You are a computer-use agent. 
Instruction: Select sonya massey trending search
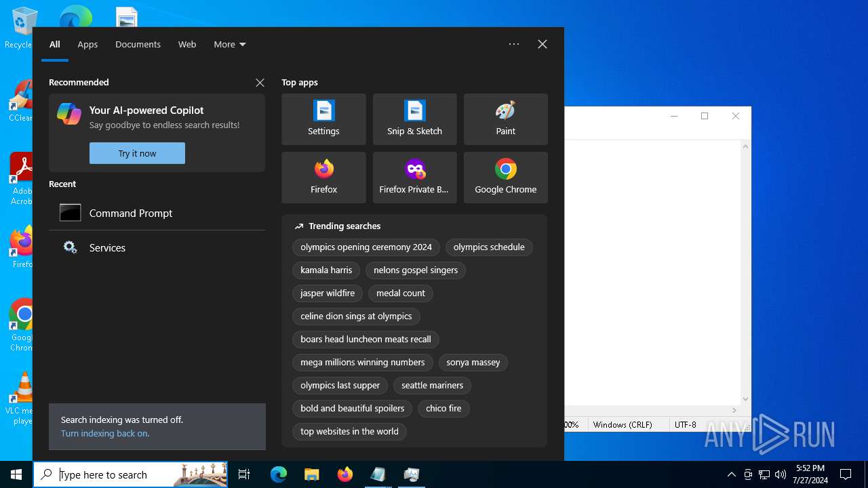473,363
